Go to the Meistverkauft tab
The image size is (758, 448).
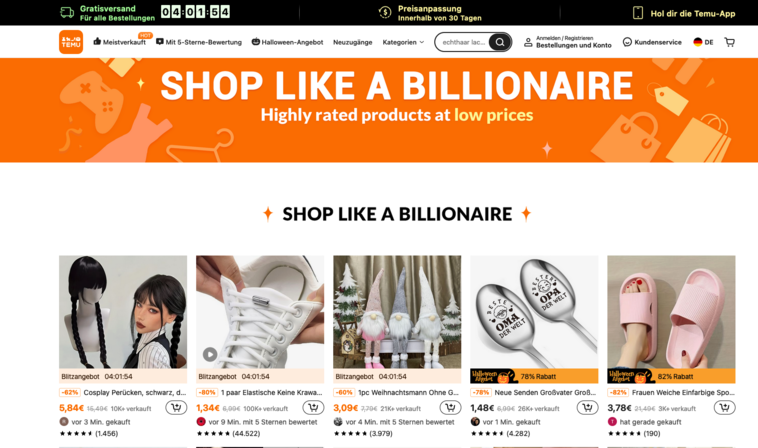point(119,42)
